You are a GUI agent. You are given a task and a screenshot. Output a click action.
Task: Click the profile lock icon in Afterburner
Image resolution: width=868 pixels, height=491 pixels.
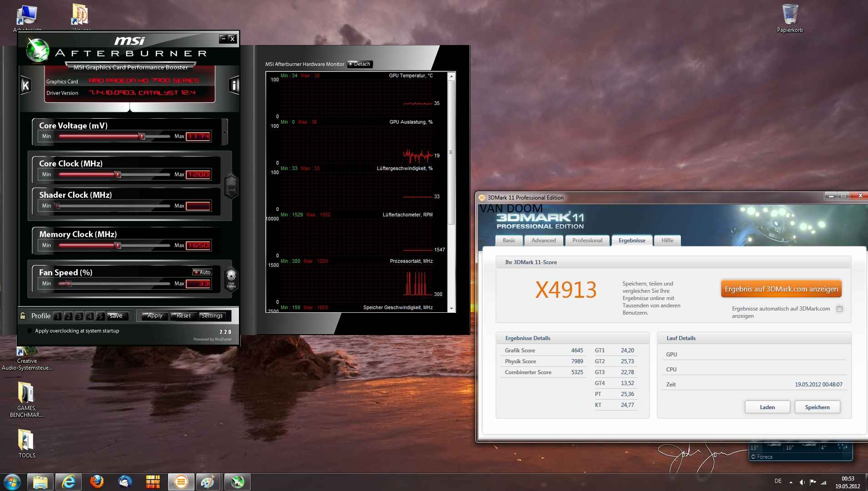click(23, 316)
